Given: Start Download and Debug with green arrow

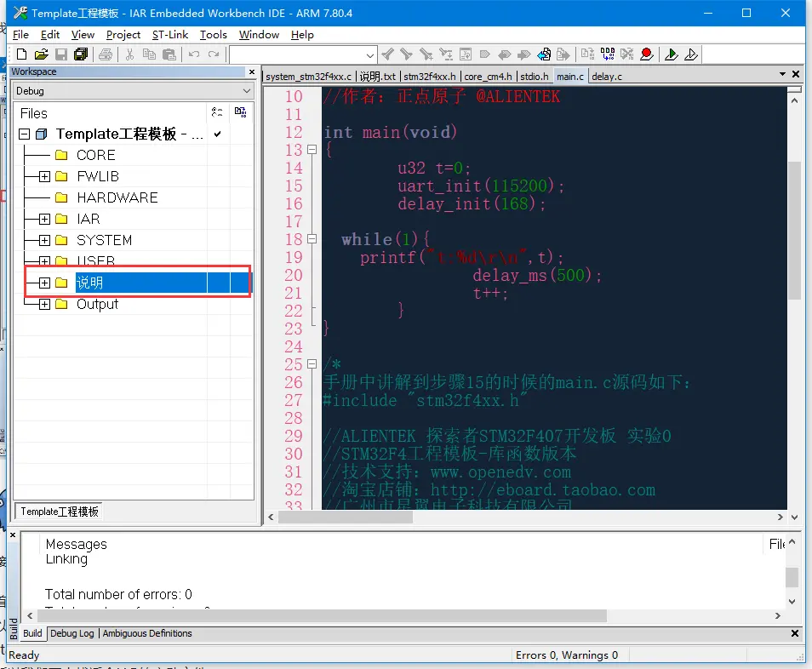Looking at the screenshot, I should (672, 54).
